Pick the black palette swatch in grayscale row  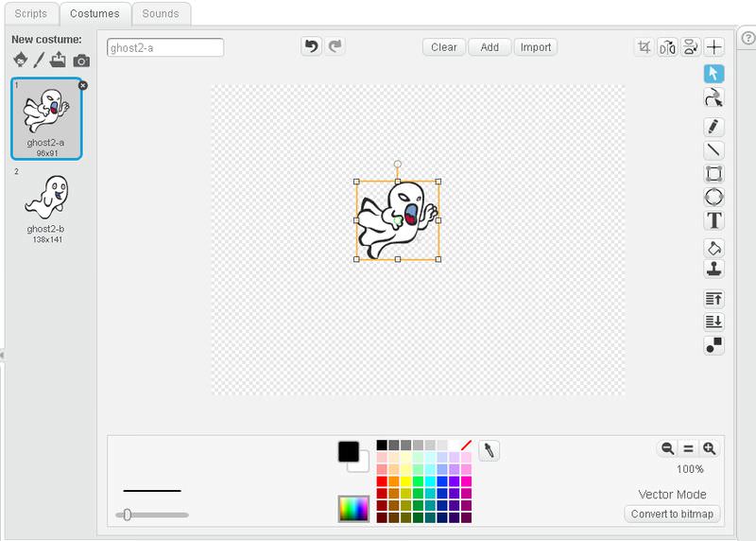pos(382,445)
